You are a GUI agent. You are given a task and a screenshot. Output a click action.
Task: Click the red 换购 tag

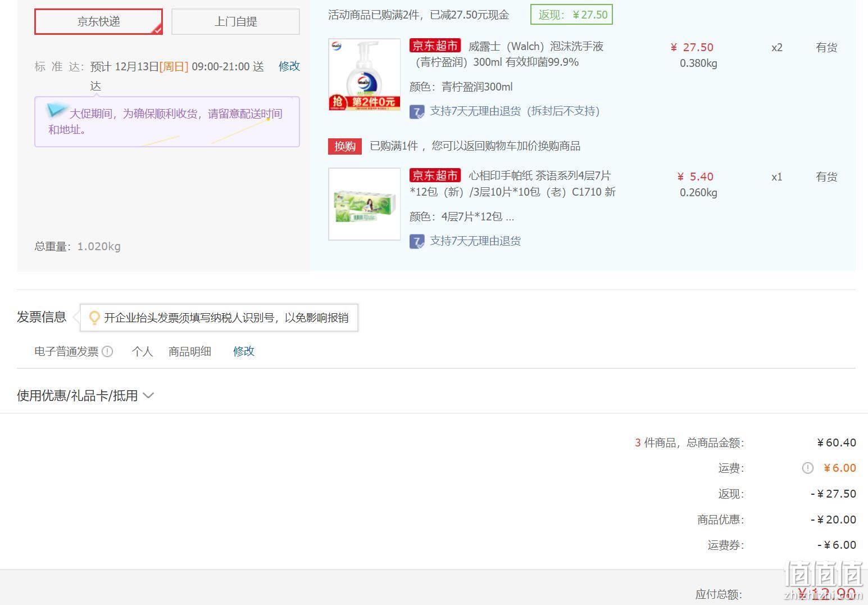point(345,146)
